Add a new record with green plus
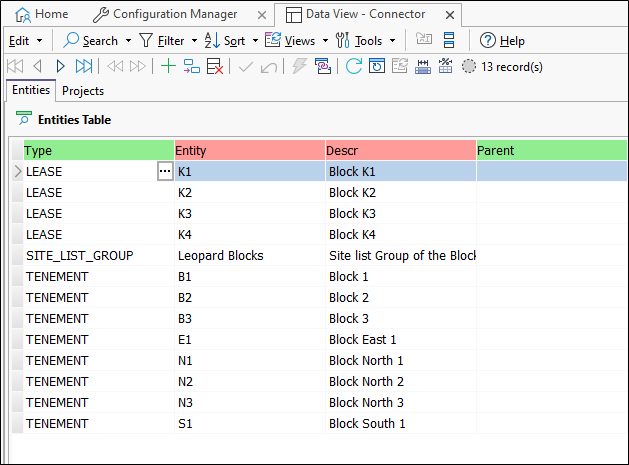The image size is (629, 465). tap(168, 66)
